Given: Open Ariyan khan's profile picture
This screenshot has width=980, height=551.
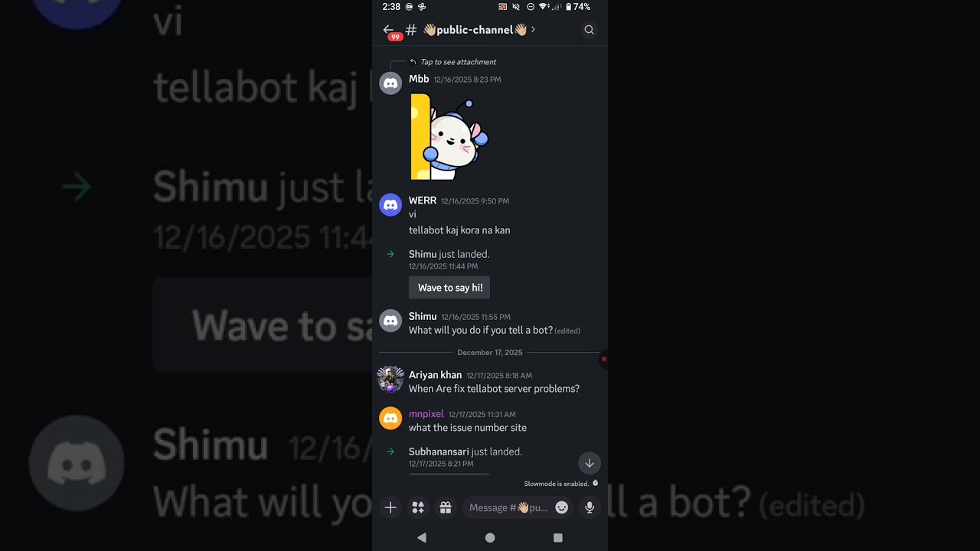Looking at the screenshot, I should [x=390, y=379].
